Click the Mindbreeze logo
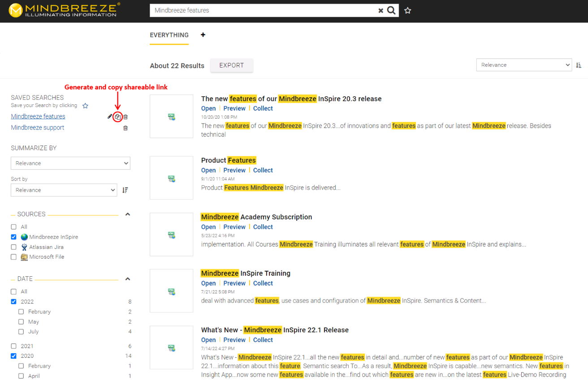Screen dimensions: 588x381 coord(64,10)
